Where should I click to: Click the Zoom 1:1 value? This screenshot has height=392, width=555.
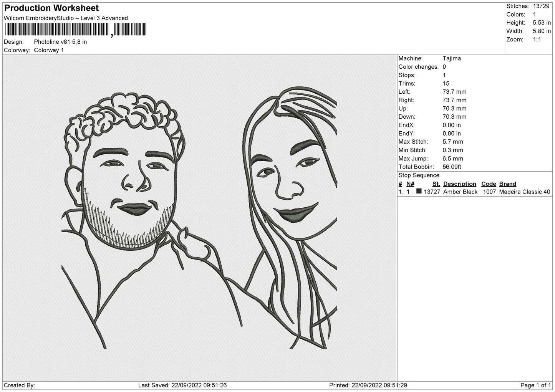click(x=537, y=40)
